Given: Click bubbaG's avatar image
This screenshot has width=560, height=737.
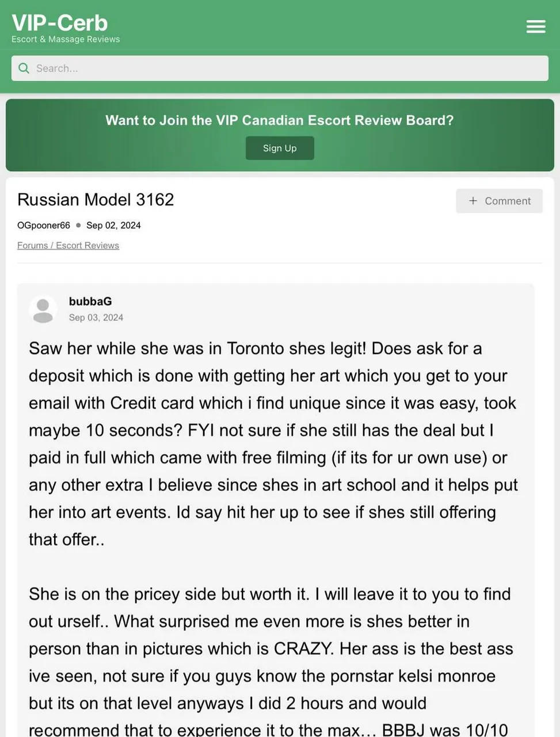Looking at the screenshot, I should [43, 309].
